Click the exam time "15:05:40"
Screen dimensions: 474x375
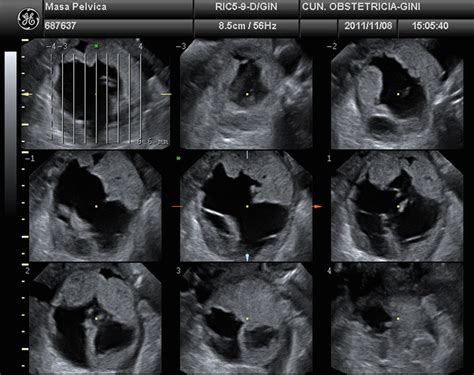[x=430, y=26]
